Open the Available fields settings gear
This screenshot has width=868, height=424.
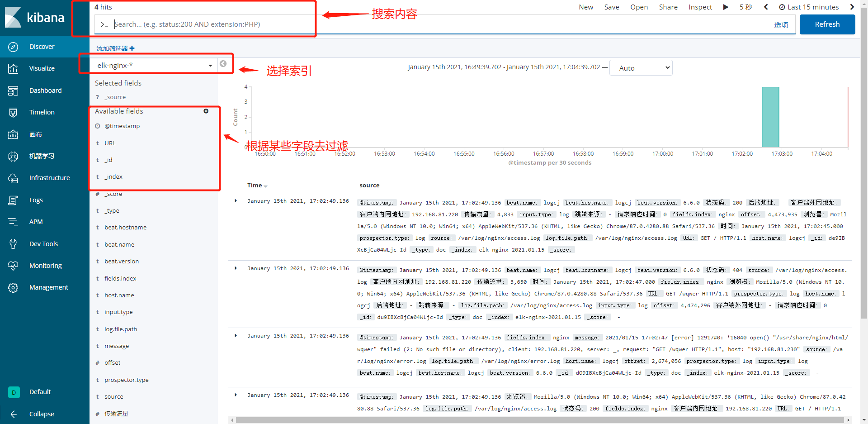pyautogui.click(x=206, y=111)
